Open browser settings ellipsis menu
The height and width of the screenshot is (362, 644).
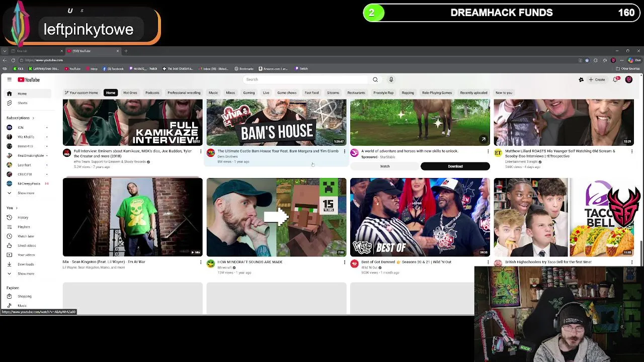click(x=622, y=60)
